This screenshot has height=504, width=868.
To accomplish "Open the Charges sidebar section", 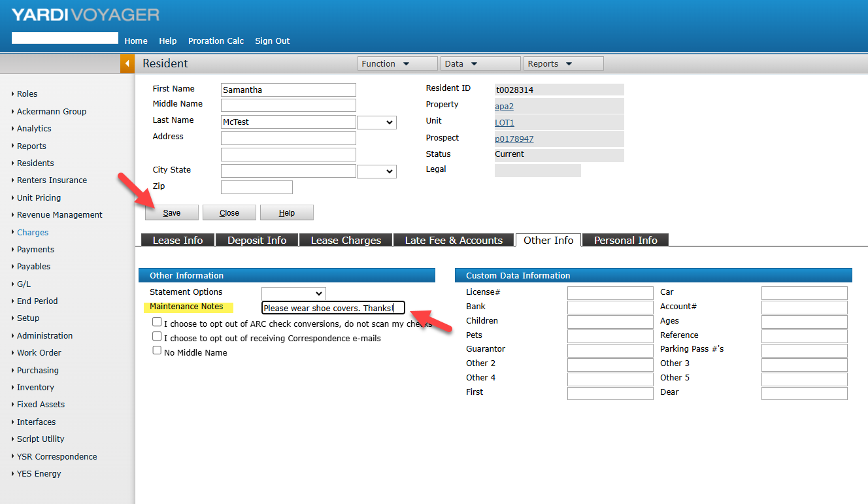I will pyautogui.click(x=33, y=233).
